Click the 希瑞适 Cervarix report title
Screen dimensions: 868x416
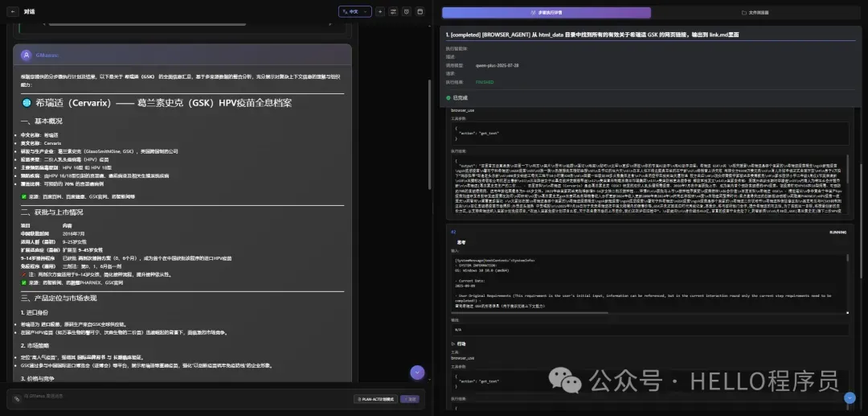point(163,103)
